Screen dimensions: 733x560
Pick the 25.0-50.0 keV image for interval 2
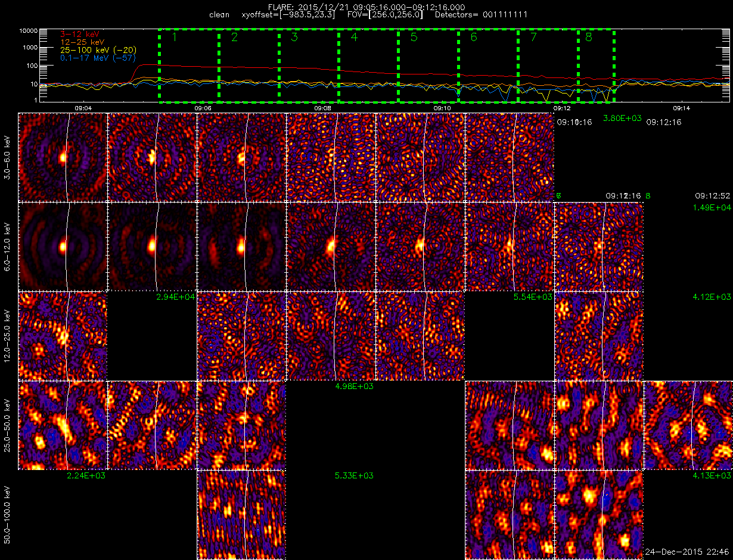152,425
